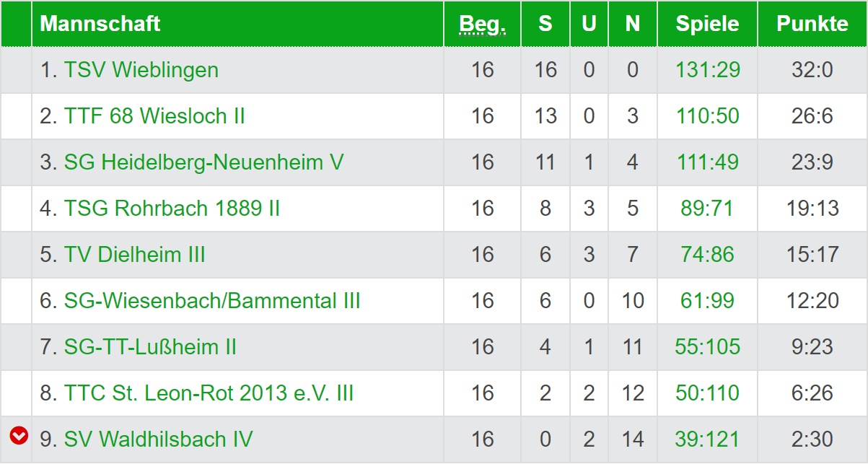Open TTC St. Leon-Rot 2013 e.V. III
The height and width of the screenshot is (464, 868).
[x=209, y=393]
